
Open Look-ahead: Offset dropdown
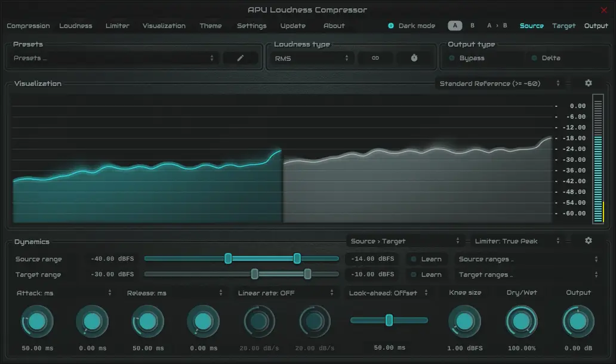pos(389,293)
